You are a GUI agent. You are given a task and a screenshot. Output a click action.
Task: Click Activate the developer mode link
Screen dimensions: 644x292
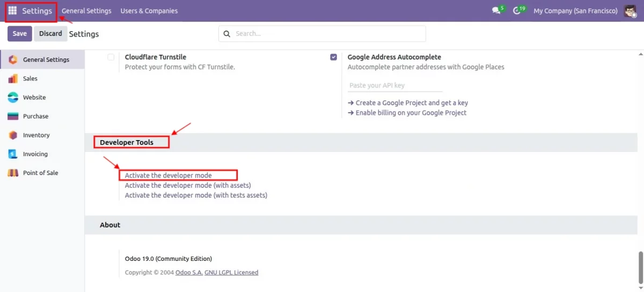[168, 175]
